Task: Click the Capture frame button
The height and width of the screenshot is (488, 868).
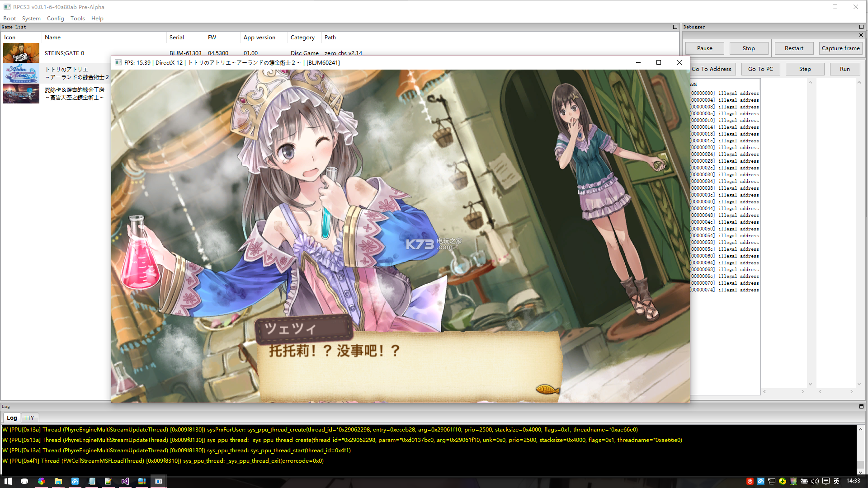Action: (840, 48)
